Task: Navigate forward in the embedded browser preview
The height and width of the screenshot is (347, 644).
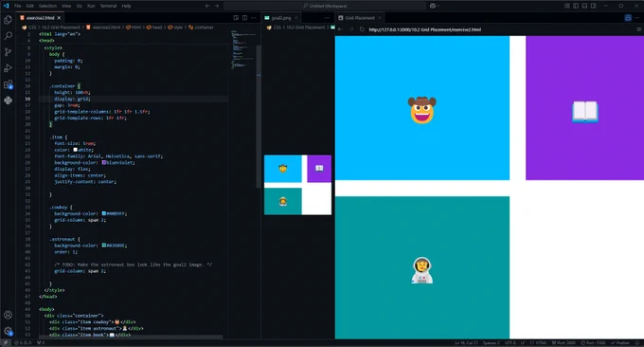Action: [350, 29]
